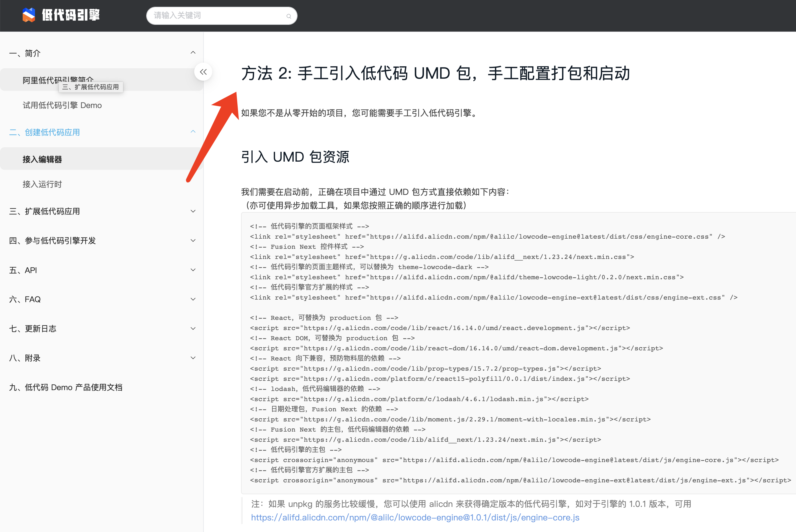Click heading 引入 UMD 包资源

295,157
